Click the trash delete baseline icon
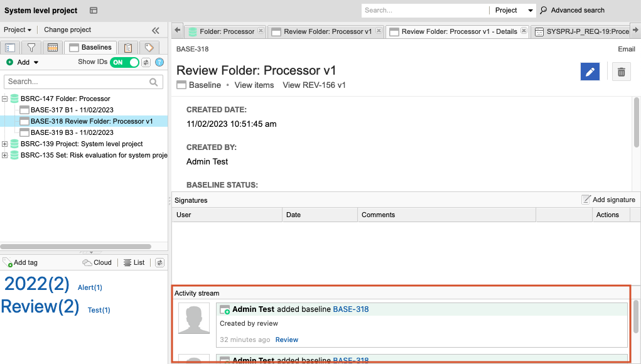The image size is (641, 364). coord(621,72)
